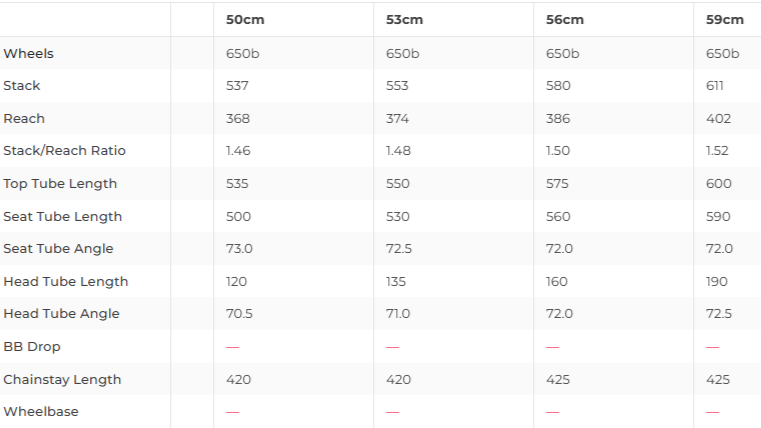Select the BB Drop row label
The width and height of the screenshot is (761, 428).
point(32,347)
